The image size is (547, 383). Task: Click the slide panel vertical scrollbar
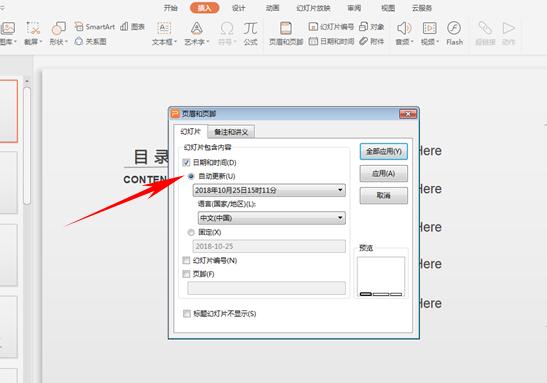(x=27, y=145)
